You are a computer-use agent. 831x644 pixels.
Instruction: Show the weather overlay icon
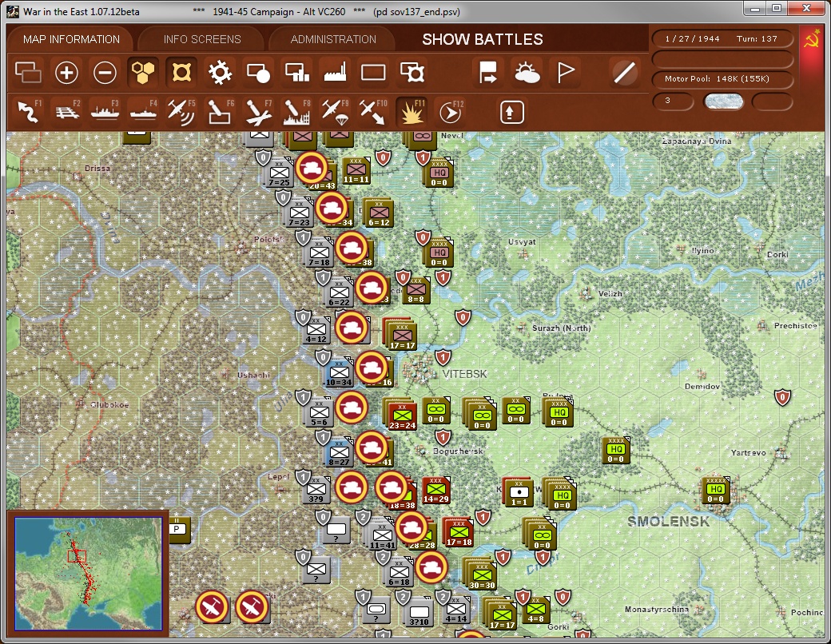click(x=527, y=73)
